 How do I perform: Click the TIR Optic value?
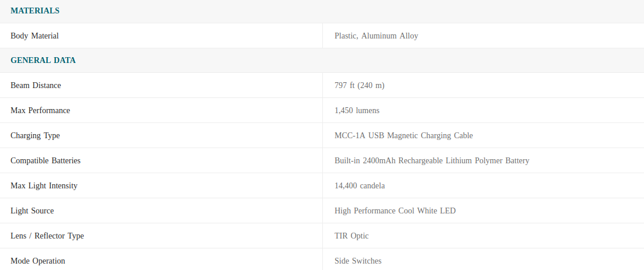(351, 236)
